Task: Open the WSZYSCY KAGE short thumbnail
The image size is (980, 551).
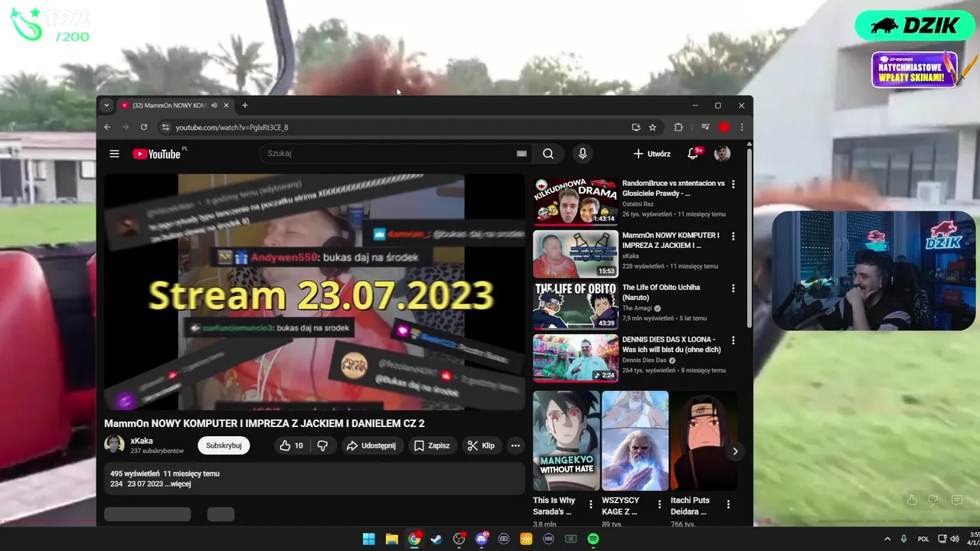Action: coord(635,441)
